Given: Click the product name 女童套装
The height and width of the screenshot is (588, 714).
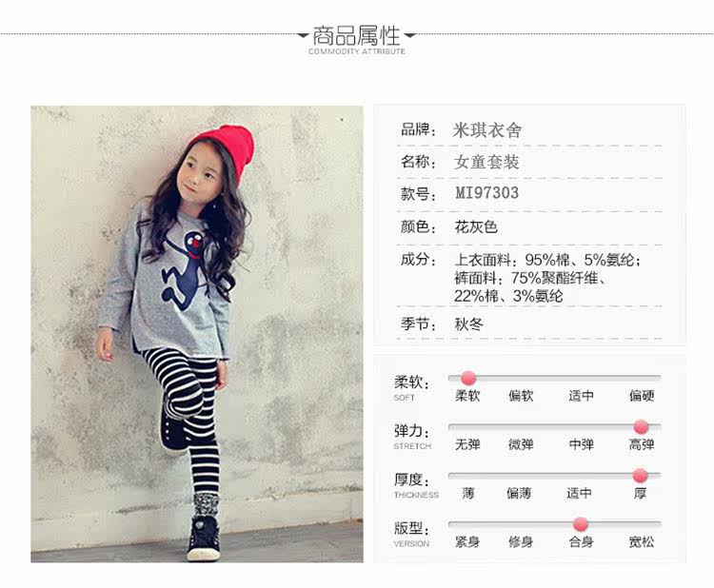Looking at the screenshot, I should click(486, 162).
